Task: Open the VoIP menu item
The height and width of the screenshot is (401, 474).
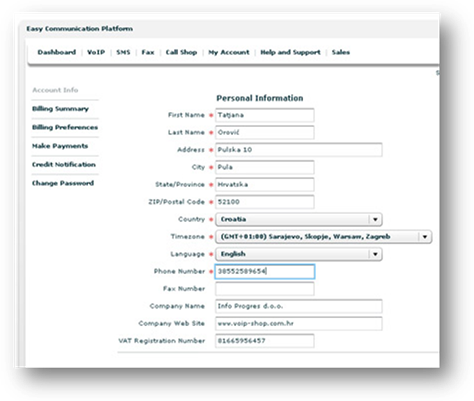Action: point(96,52)
